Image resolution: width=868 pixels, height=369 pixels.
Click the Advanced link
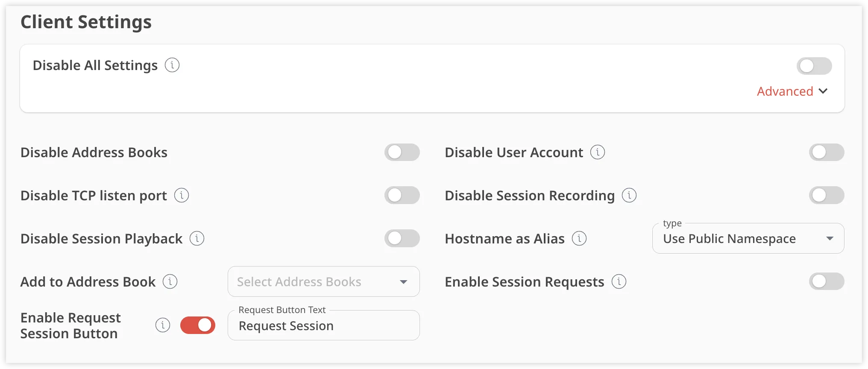tap(785, 91)
